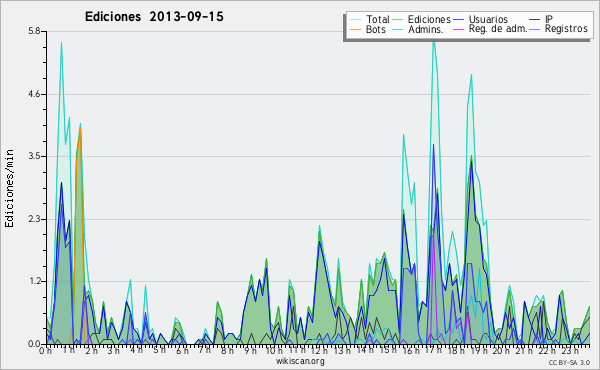600x370 pixels.
Task: Open the wikiscan.org link below the chart
Action: [x=300, y=361]
